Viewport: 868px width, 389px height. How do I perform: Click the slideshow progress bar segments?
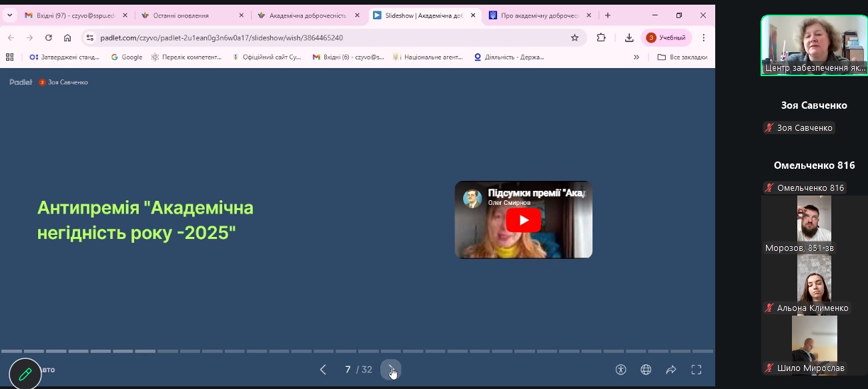pyautogui.click(x=357, y=351)
